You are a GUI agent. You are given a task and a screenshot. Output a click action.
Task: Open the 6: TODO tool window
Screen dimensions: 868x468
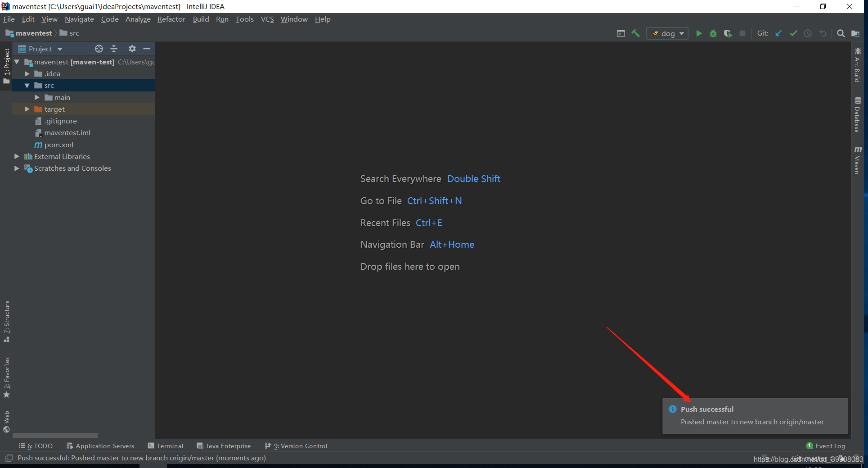coord(36,446)
